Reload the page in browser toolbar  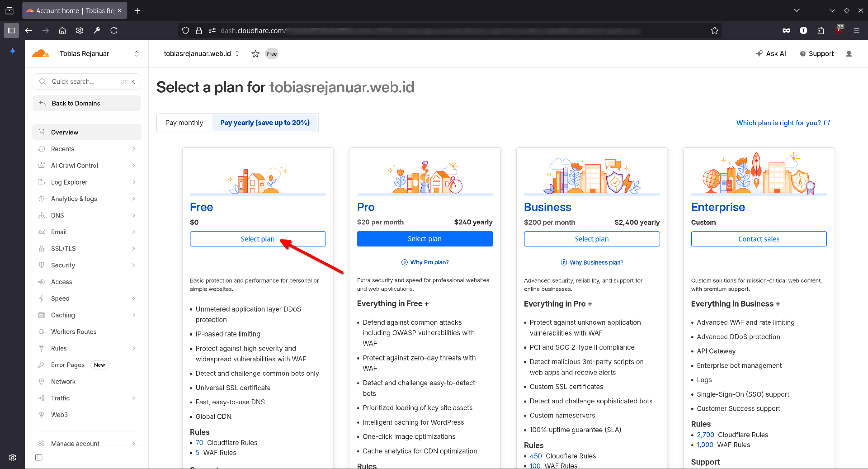[x=114, y=31]
